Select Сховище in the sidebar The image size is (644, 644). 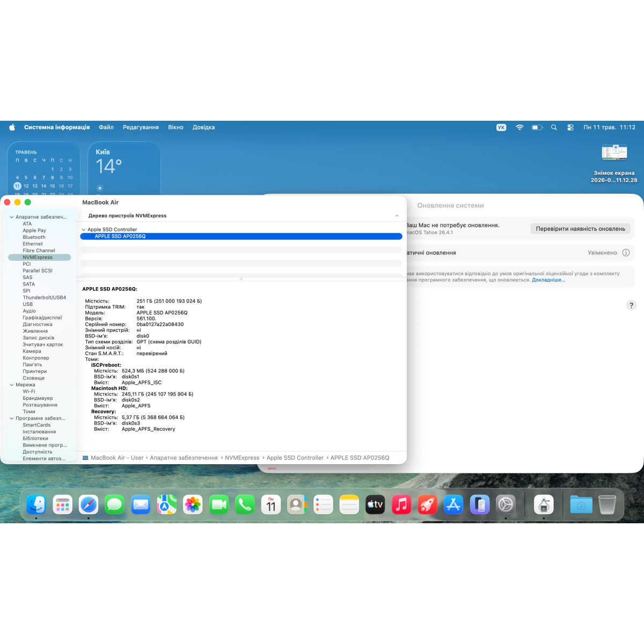tap(34, 378)
